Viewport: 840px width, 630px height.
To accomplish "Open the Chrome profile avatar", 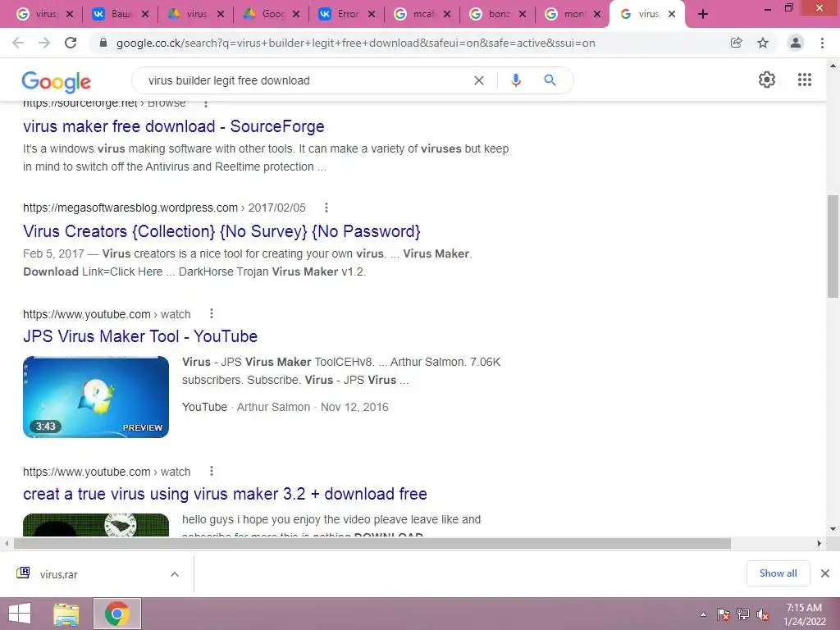I will [796, 43].
